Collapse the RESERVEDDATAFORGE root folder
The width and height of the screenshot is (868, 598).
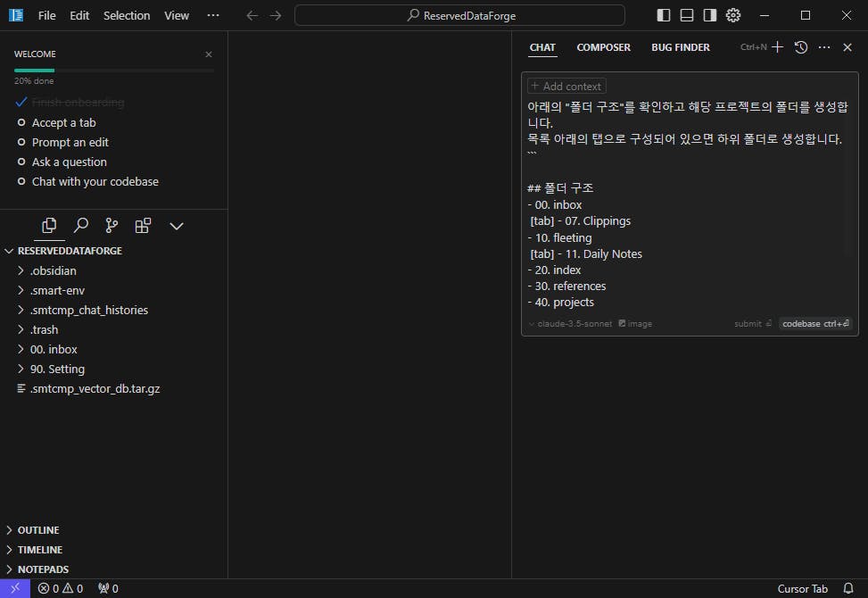113,251
